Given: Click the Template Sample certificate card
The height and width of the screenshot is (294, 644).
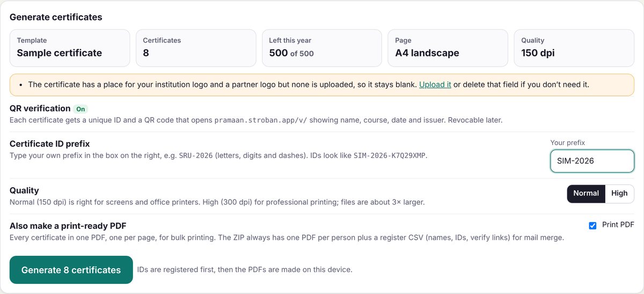Looking at the screenshot, I should tap(70, 48).
